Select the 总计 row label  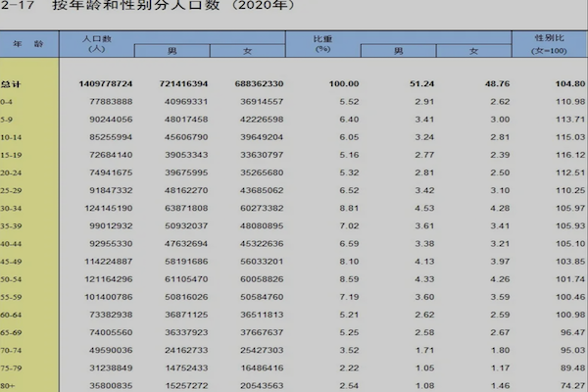click(x=12, y=85)
